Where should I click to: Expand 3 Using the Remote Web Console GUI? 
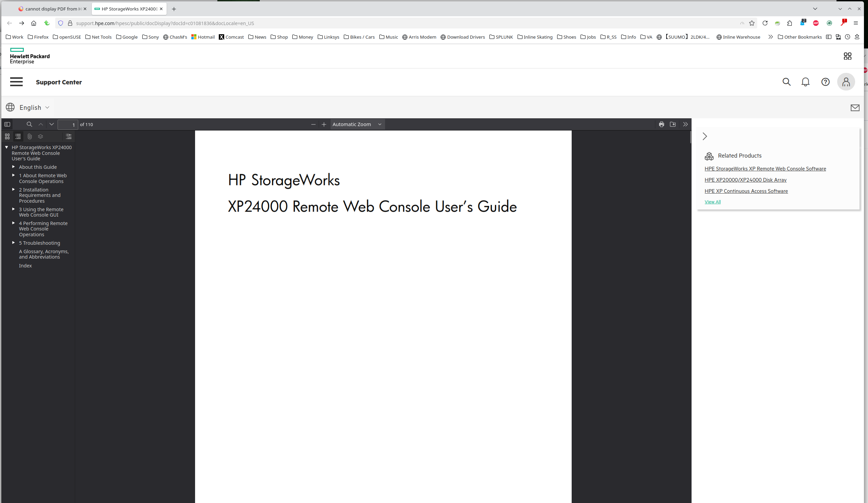point(14,209)
